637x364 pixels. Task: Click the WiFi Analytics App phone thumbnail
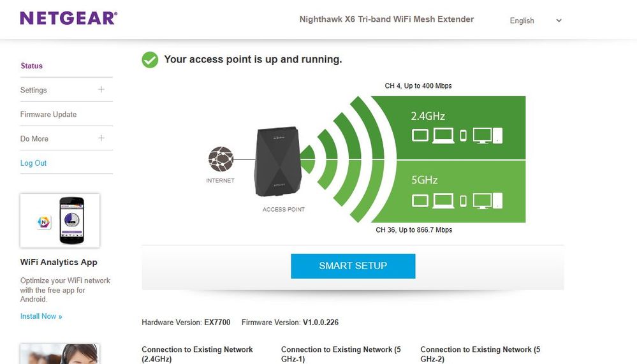[60, 221]
